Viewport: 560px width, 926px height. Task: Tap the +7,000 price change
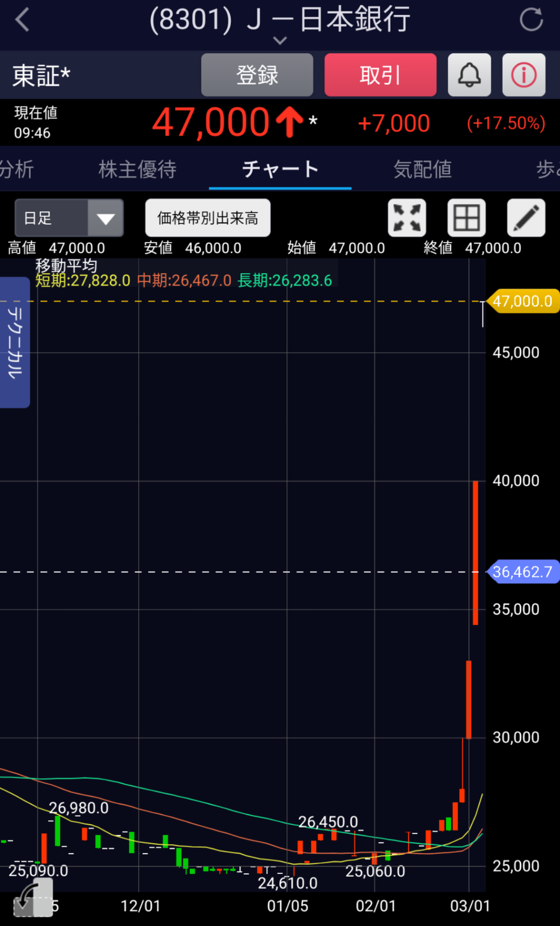point(394,123)
